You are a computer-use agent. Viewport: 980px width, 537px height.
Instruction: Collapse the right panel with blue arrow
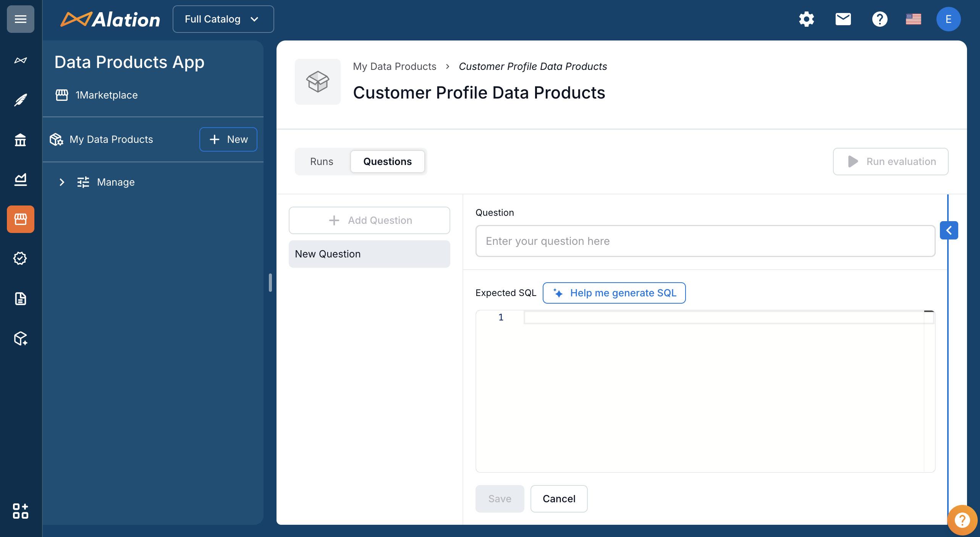click(949, 230)
